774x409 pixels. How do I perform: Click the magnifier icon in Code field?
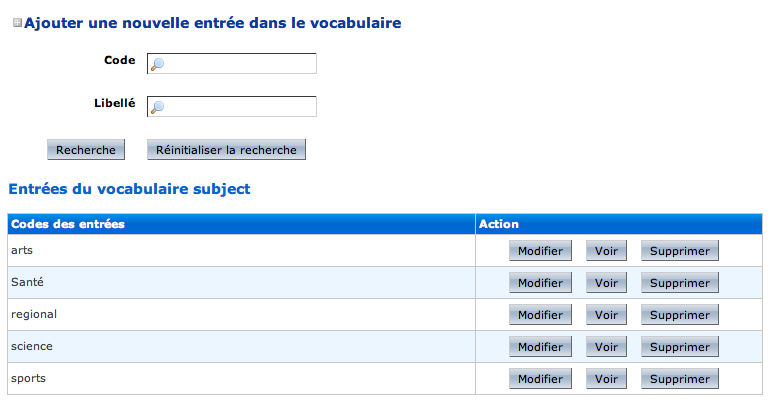tap(157, 65)
